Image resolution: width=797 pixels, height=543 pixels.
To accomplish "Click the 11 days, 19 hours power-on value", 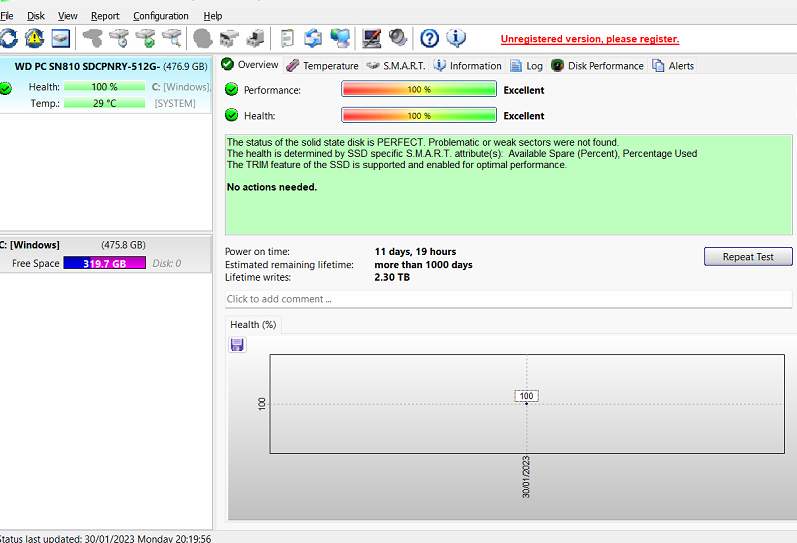I will 415,252.
